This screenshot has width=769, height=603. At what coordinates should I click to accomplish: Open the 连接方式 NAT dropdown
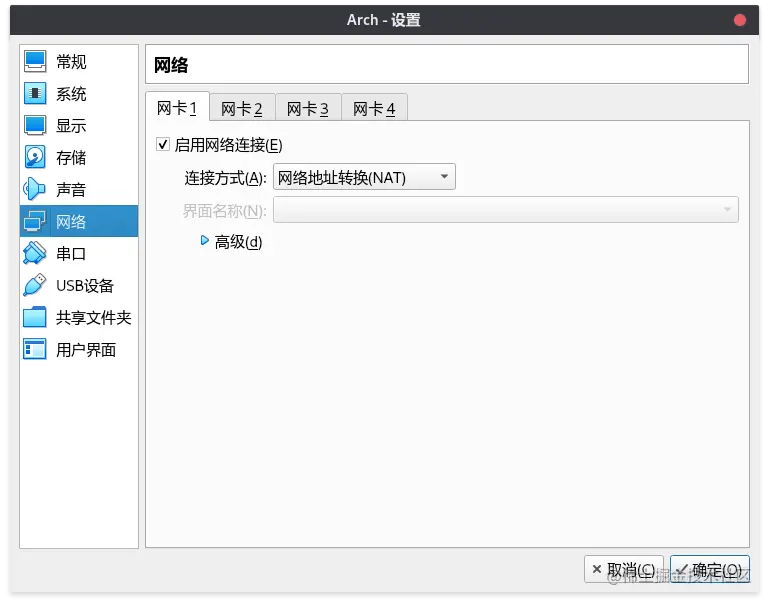tap(364, 177)
